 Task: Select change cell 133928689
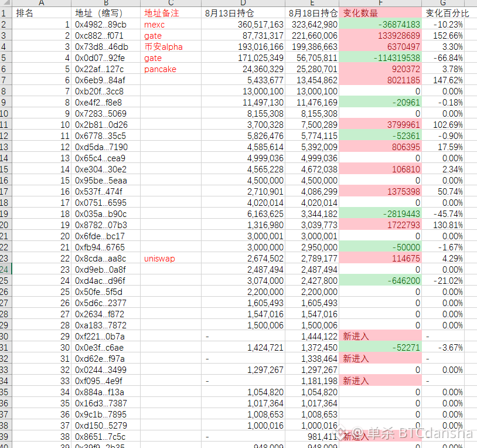coord(380,36)
